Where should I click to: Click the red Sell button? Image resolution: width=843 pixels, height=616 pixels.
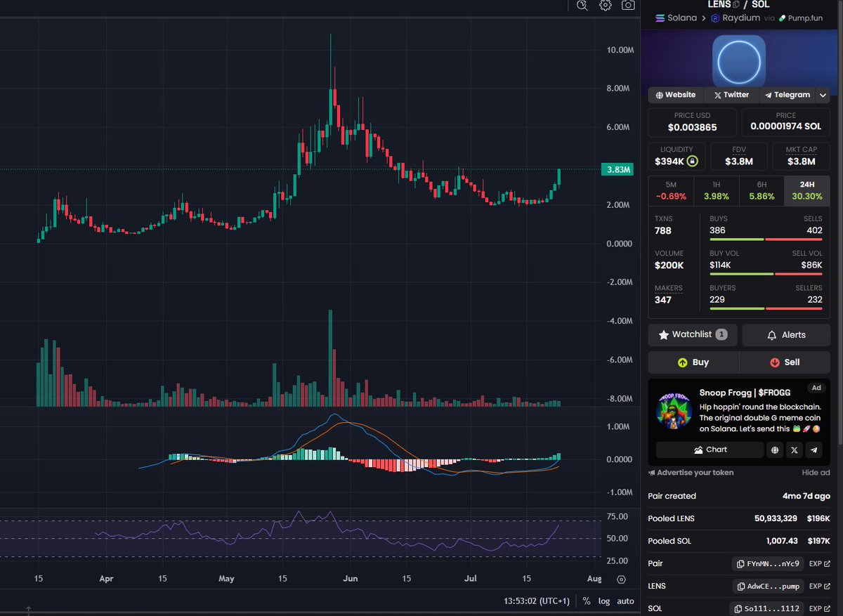(x=785, y=362)
